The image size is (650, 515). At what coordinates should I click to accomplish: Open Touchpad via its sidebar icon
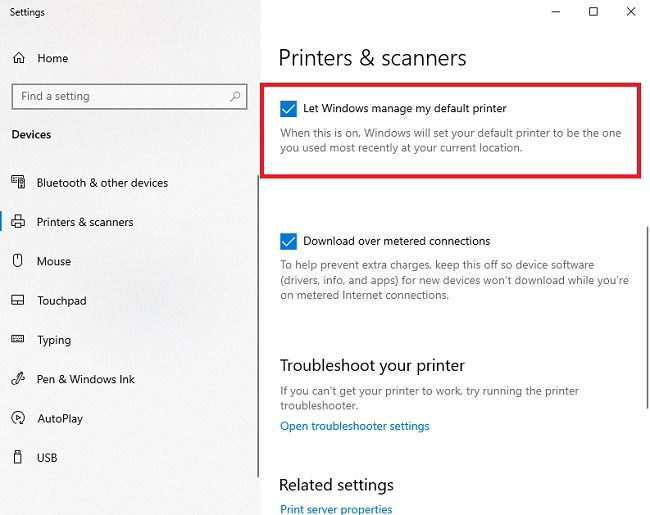pyautogui.click(x=18, y=300)
